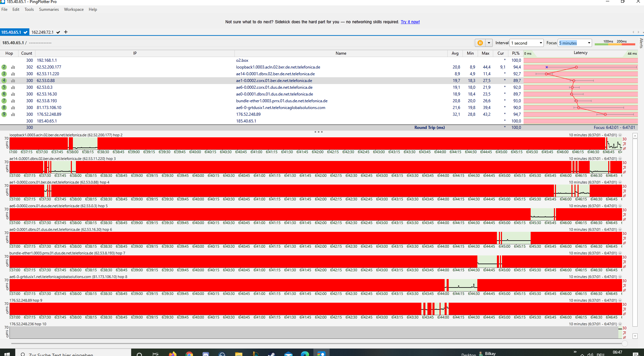The image size is (644, 356).
Task: Expand the hop 2 graph time-range chevron
Action: pyautogui.click(x=620, y=135)
